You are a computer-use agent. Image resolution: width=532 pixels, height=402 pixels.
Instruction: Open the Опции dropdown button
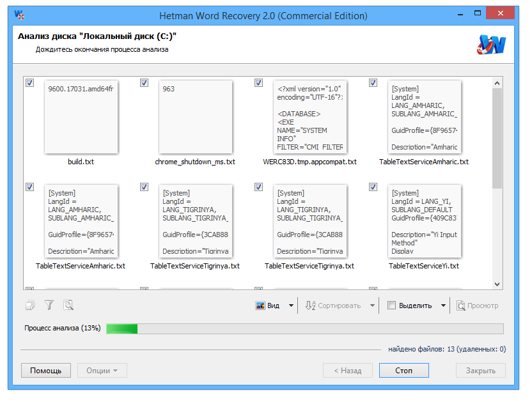tap(102, 371)
